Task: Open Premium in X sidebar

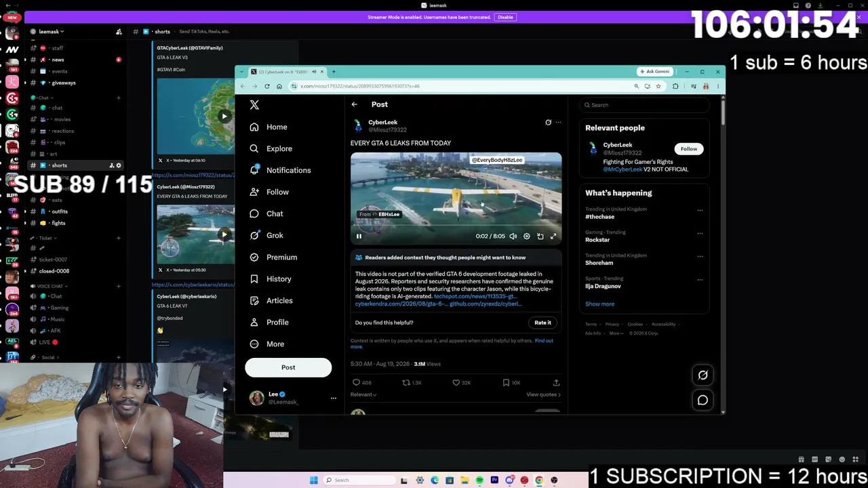Action: [x=273, y=257]
